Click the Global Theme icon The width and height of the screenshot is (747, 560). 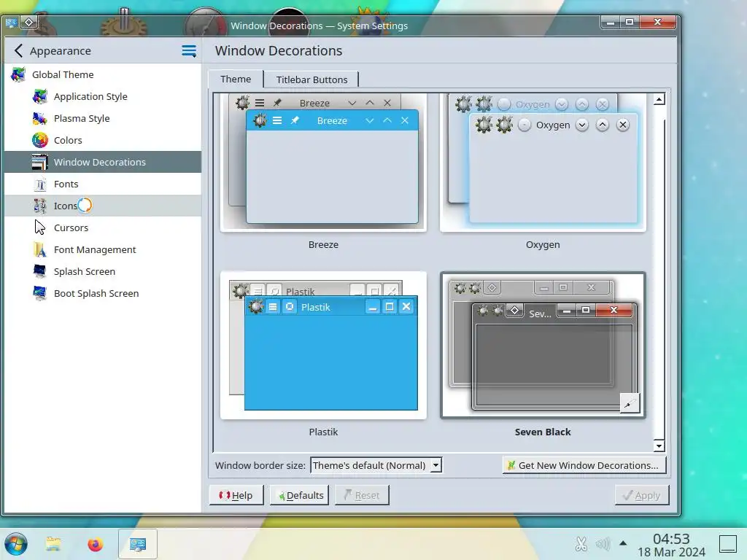(18, 75)
